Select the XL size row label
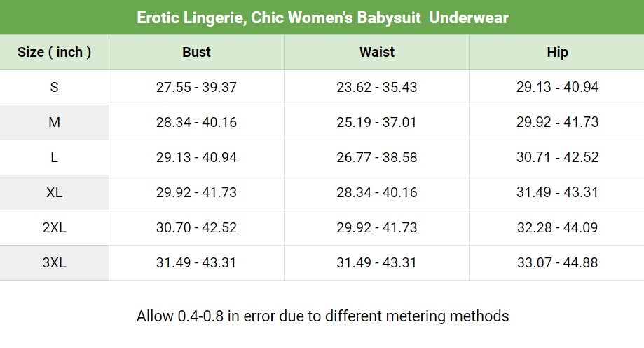This screenshot has width=644, height=348. 54,193
